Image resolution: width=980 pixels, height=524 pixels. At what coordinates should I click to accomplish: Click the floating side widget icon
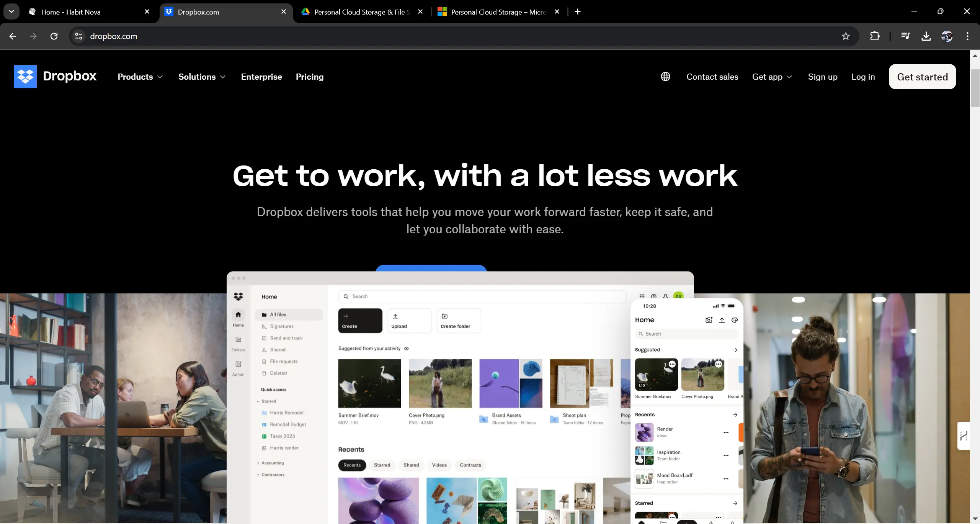pos(964,436)
